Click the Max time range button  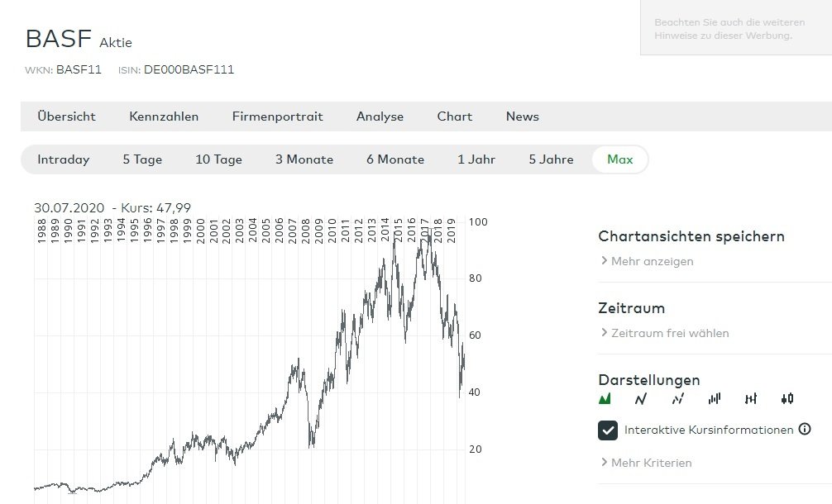tap(619, 159)
